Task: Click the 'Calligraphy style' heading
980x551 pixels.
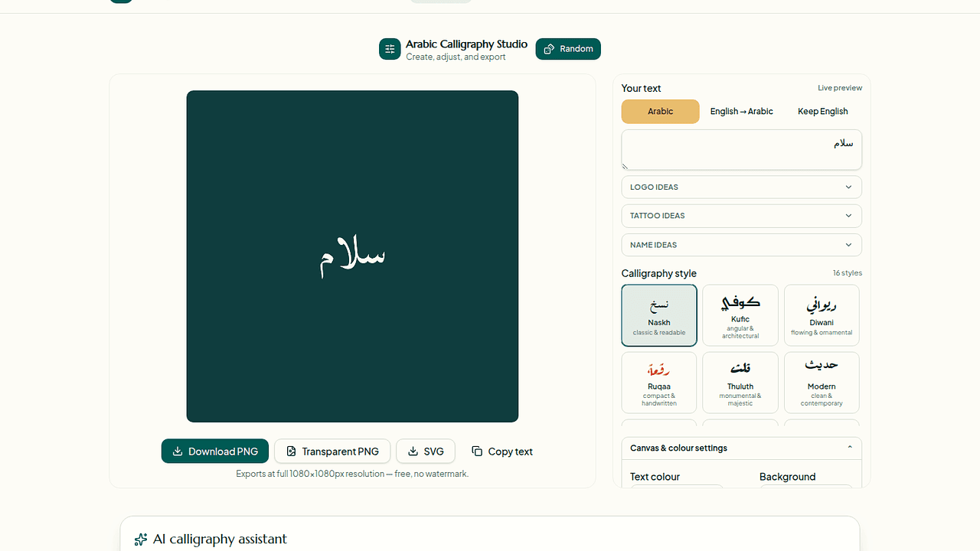Action: tap(659, 273)
